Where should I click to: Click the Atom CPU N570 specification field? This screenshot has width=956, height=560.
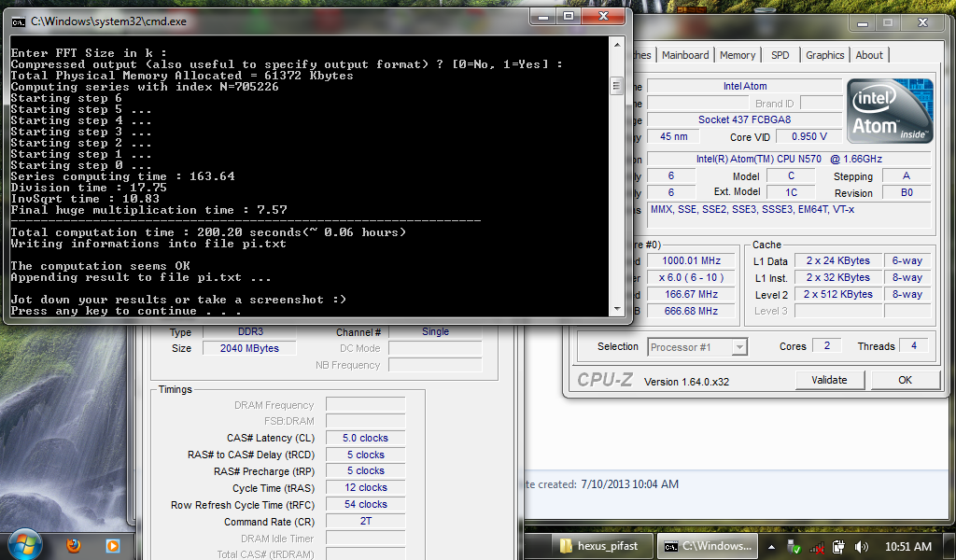coord(789,159)
